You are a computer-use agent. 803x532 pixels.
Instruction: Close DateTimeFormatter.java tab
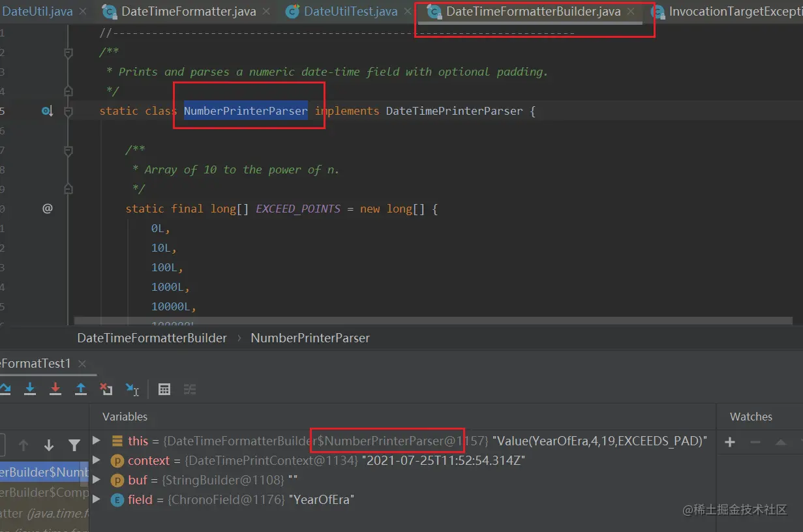click(266, 12)
